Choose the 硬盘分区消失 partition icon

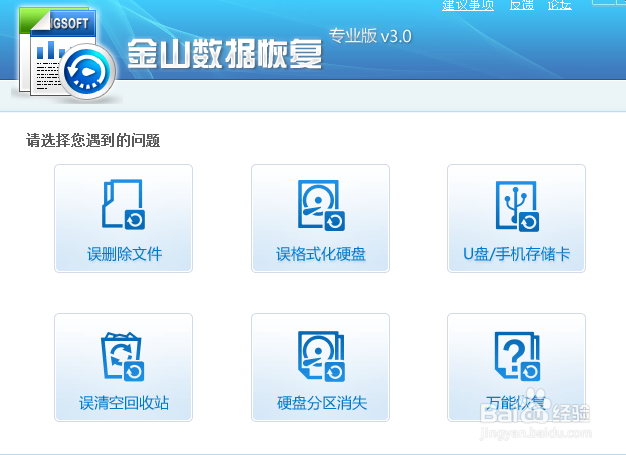[x=321, y=356]
